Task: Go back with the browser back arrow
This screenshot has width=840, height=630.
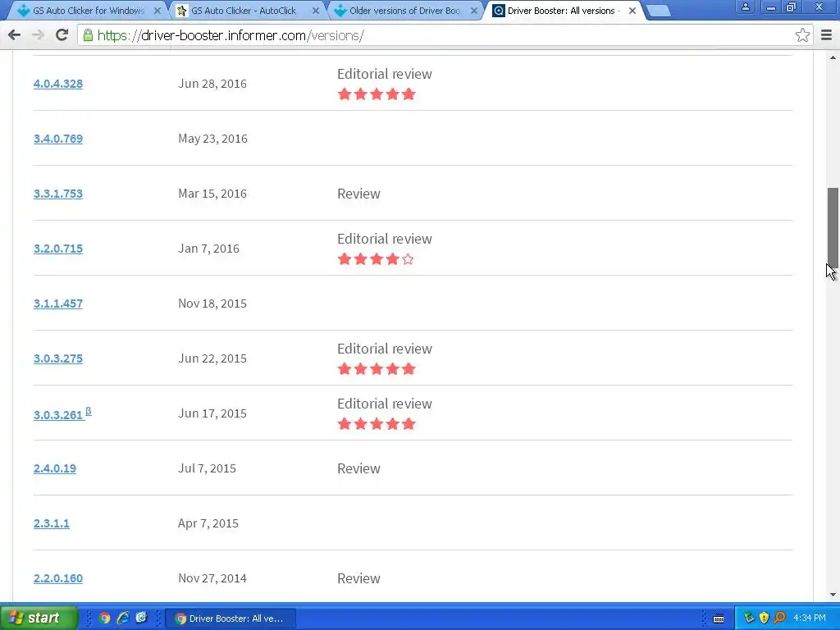Action: pos(15,35)
